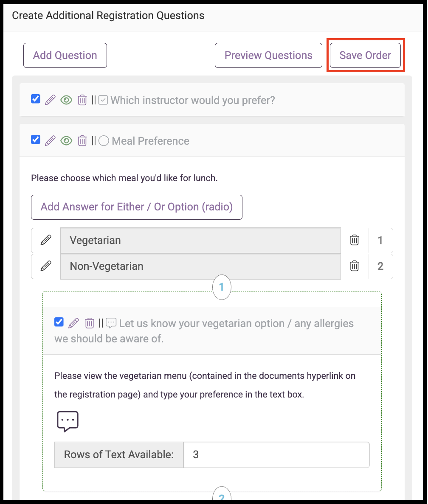
Task: Uncheck the vegetarian allergies question checkbox
Action: point(59,322)
